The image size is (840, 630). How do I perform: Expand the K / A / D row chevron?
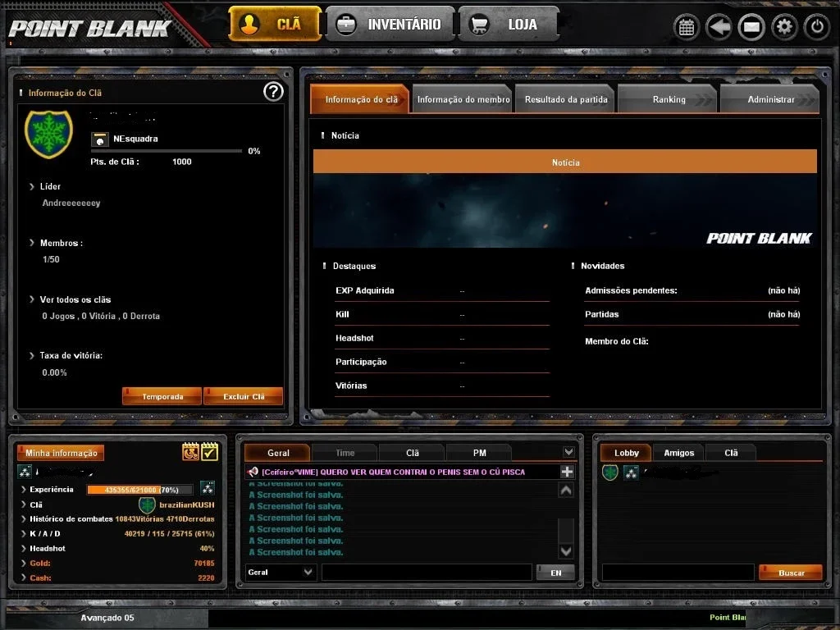click(x=24, y=533)
